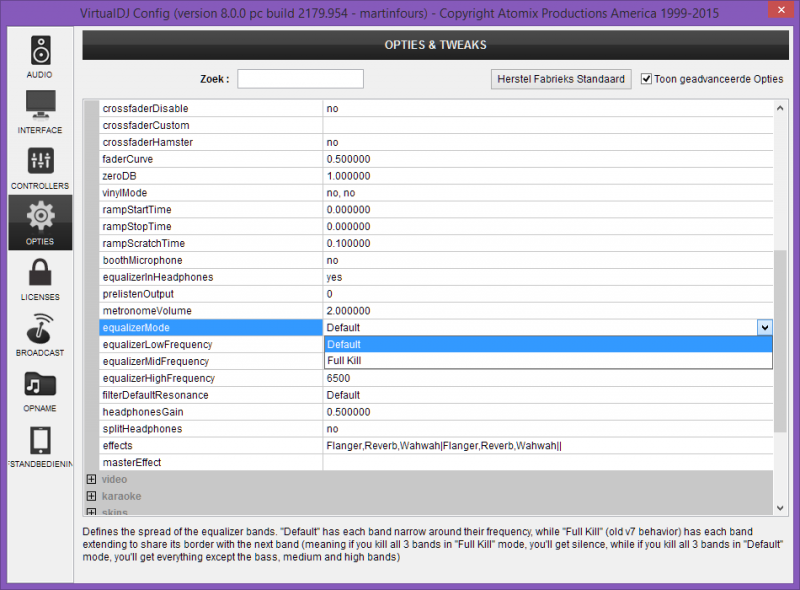Image resolution: width=800 pixels, height=590 pixels.
Task: Edit rampScratchTime value 0.100000
Action: [548, 243]
